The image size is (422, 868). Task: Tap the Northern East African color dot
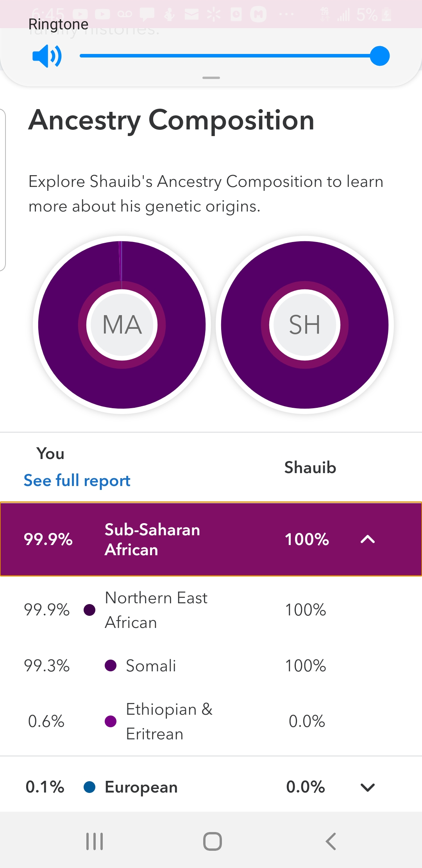pyautogui.click(x=89, y=610)
